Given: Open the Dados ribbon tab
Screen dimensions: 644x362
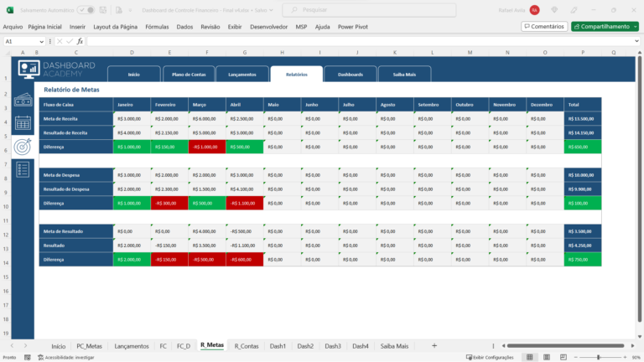Looking at the screenshot, I should [x=184, y=27].
